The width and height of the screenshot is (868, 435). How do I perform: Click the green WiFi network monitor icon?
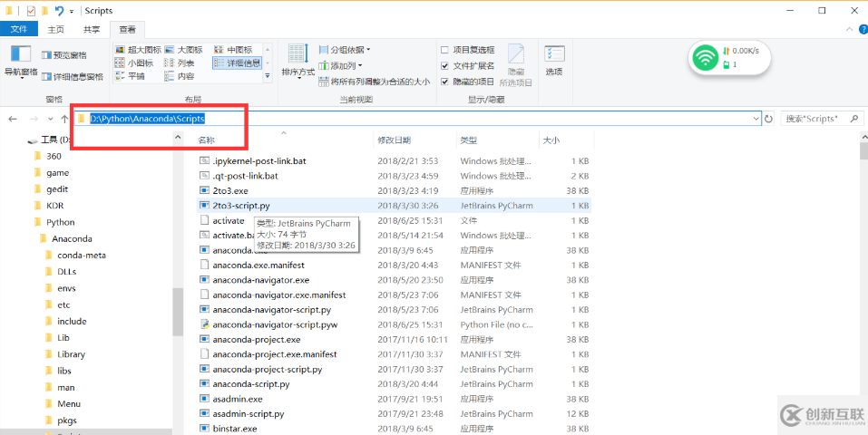click(x=706, y=58)
